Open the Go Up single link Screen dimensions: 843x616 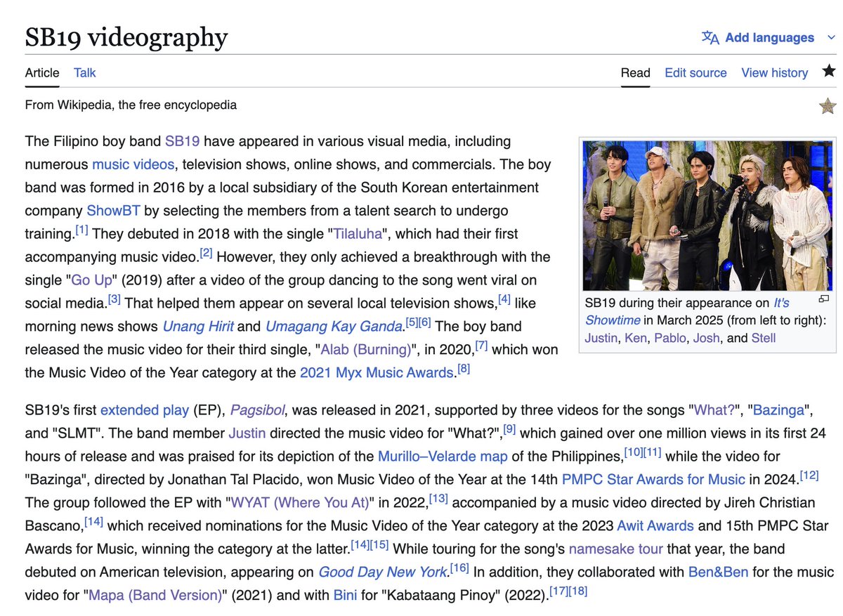(91, 280)
